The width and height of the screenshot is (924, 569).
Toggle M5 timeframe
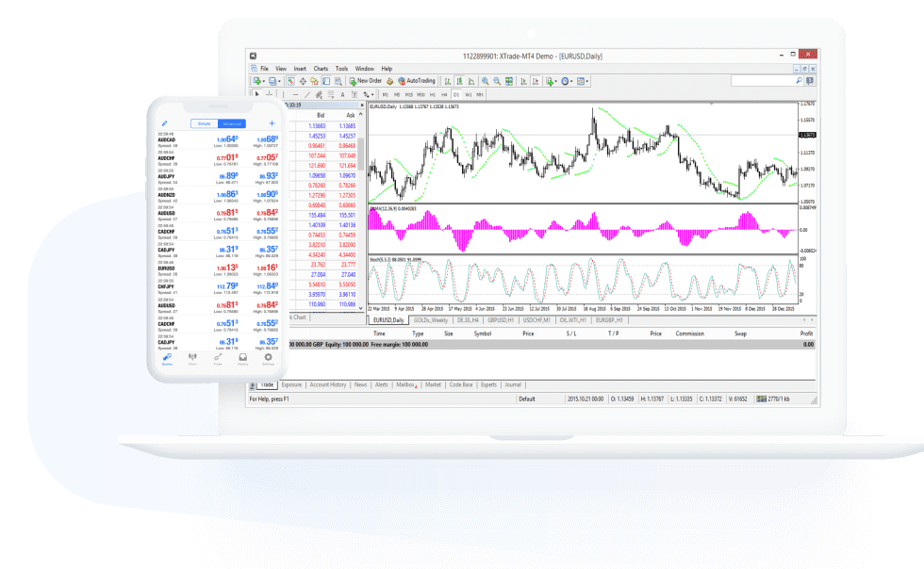coord(397,94)
